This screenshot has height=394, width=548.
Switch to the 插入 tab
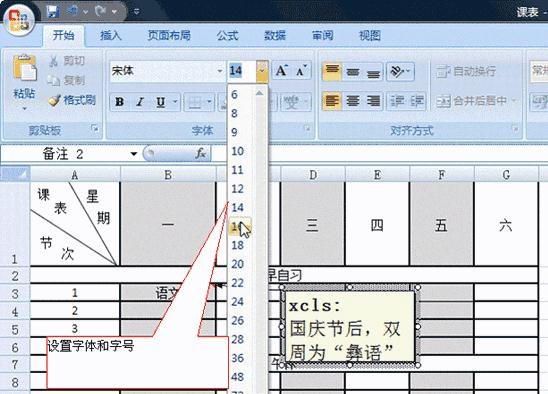[x=110, y=35]
